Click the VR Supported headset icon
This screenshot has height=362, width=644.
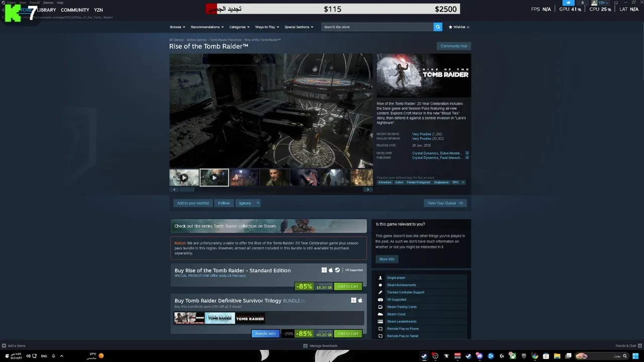(380, 300)
